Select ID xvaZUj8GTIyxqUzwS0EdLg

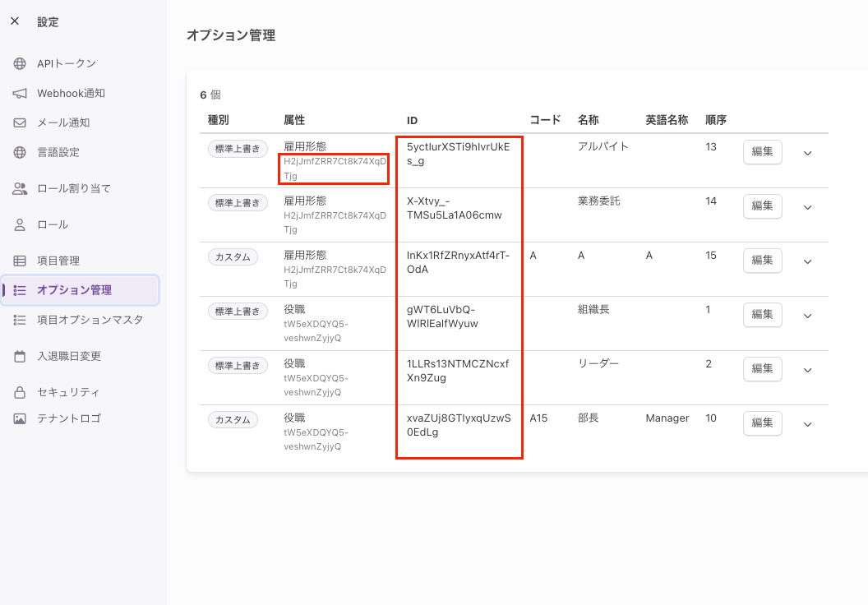tap(459, 425)
